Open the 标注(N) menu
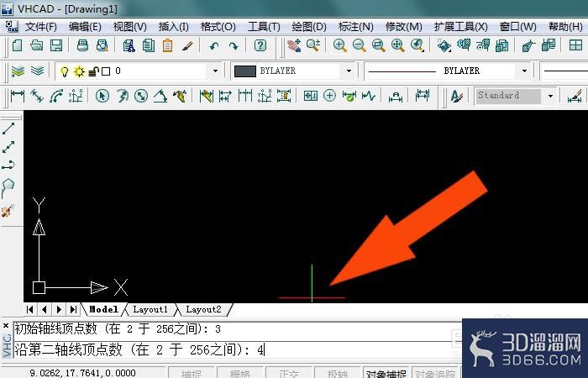 355,27
